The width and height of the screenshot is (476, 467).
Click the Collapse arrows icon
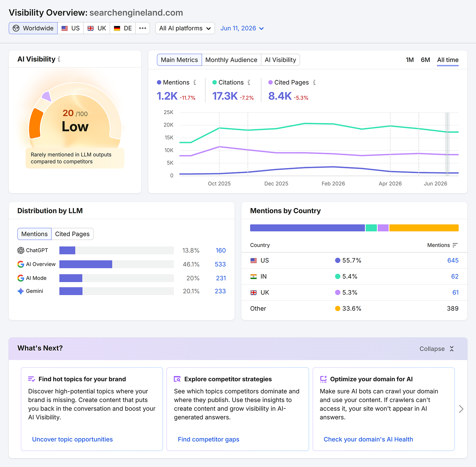[x=452, y=349]
